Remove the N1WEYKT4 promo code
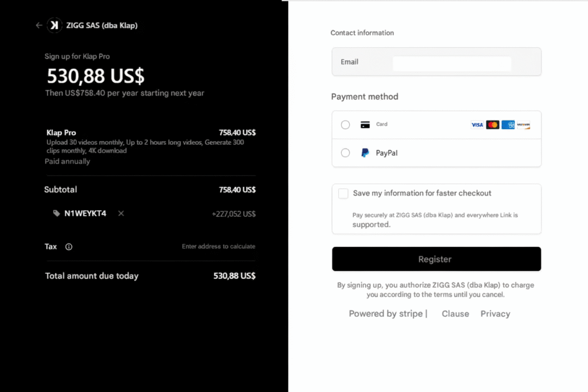588x392 pixels. pyautogui.click(x=121, y=214)
